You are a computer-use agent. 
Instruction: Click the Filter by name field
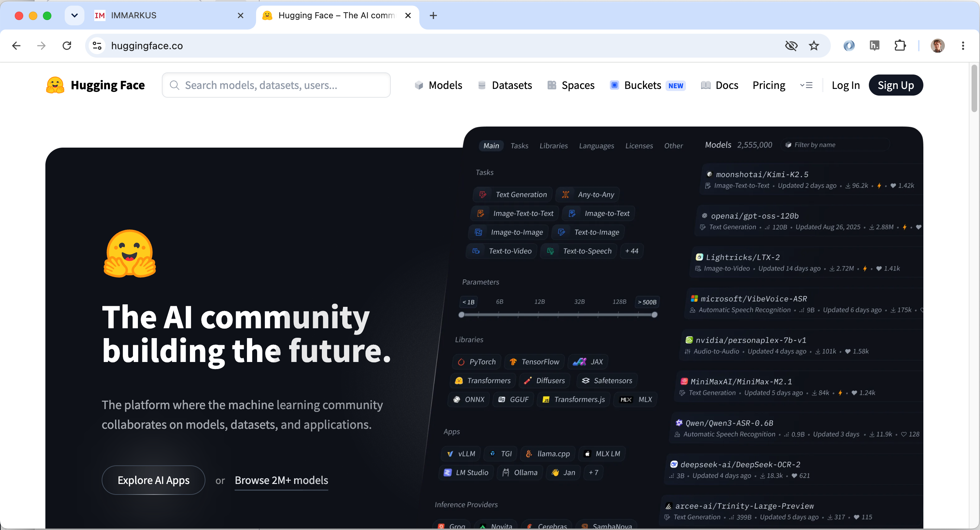pyautogui.click(x=835, y=144)
